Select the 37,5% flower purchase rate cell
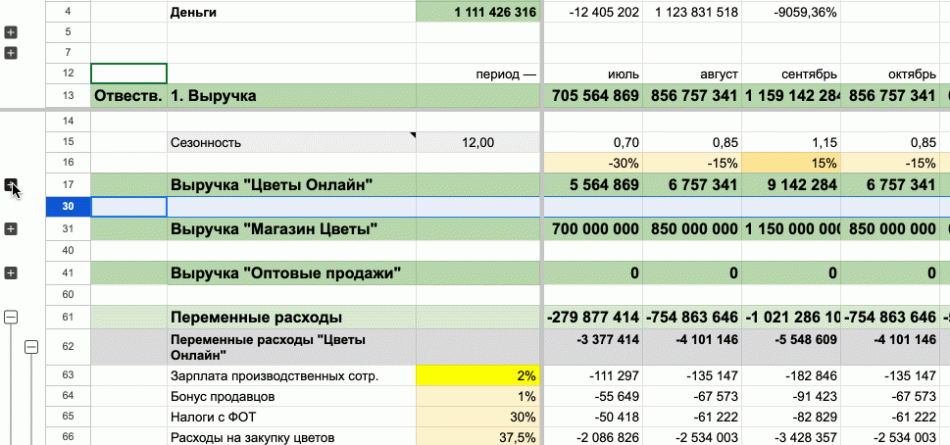 (x=478, y=436)
